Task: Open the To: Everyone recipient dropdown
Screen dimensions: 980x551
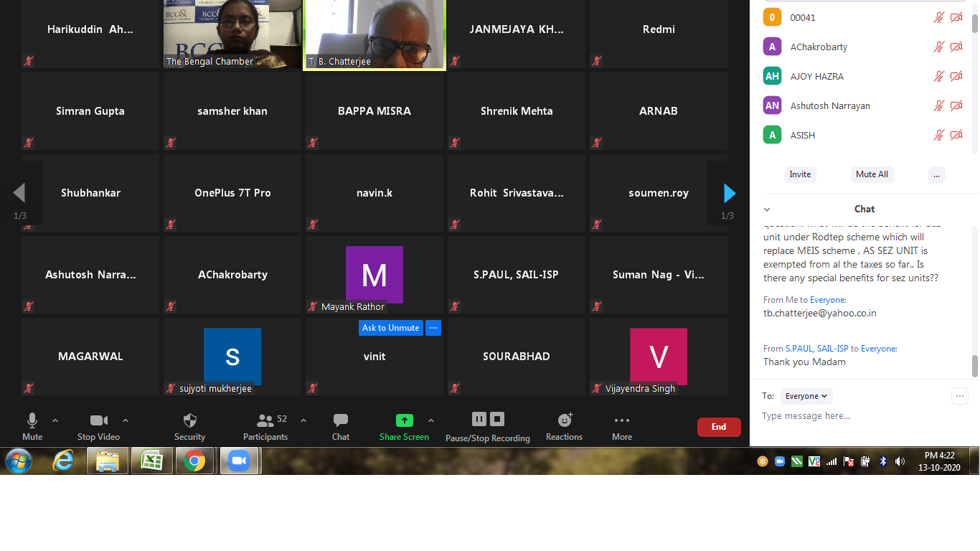Action: [806, 396]
